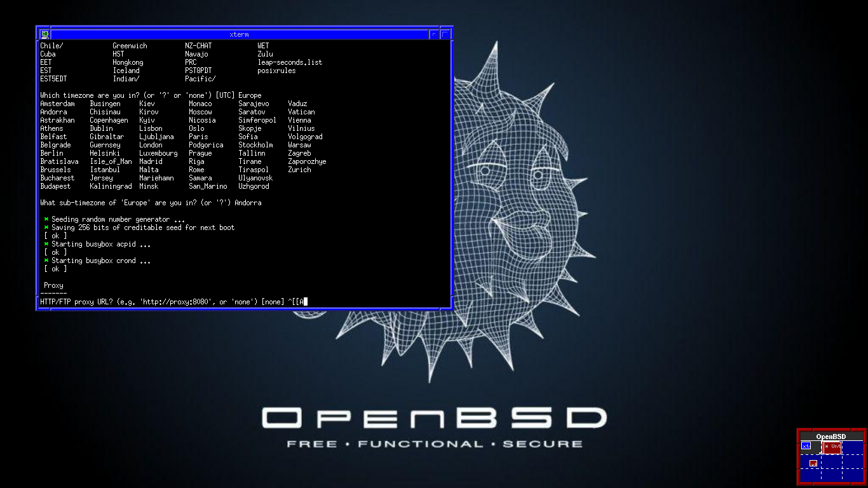Click 'Starting busybox crond' line
Viewport: 868px width, 488px height.
97,261
